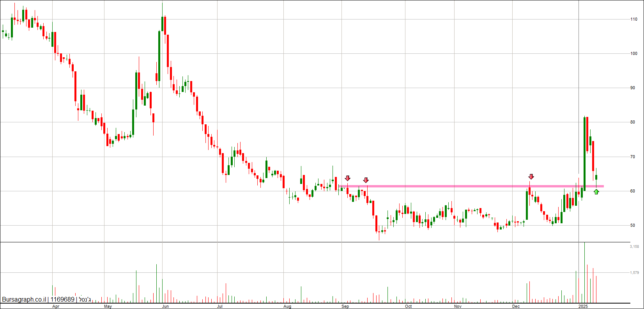Select the May month label
Viewport: 644px width, 309px height.
[x=108, y=306]
